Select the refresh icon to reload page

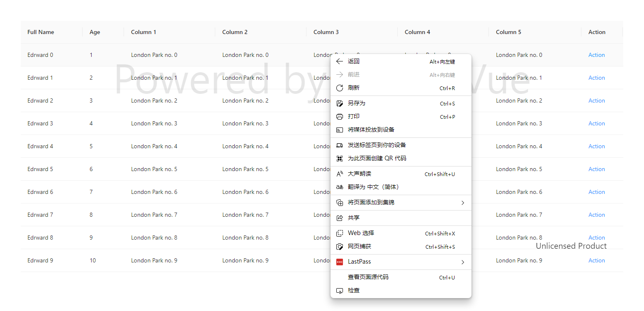click(340, 88)
